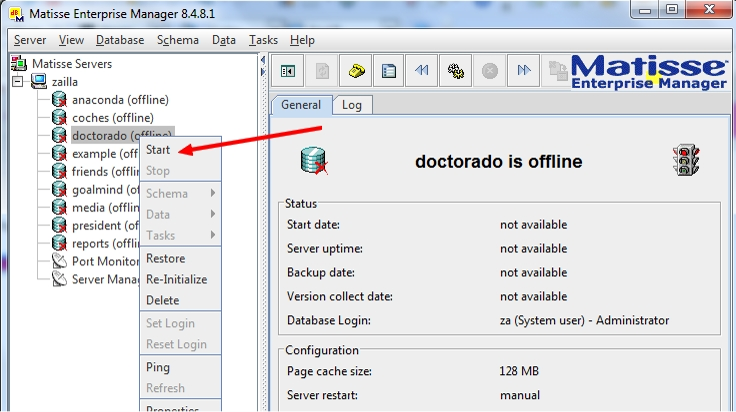Select the General tab
Image resolution: width=736 pixels, height=412 pixels.
(x=301, y=105)
